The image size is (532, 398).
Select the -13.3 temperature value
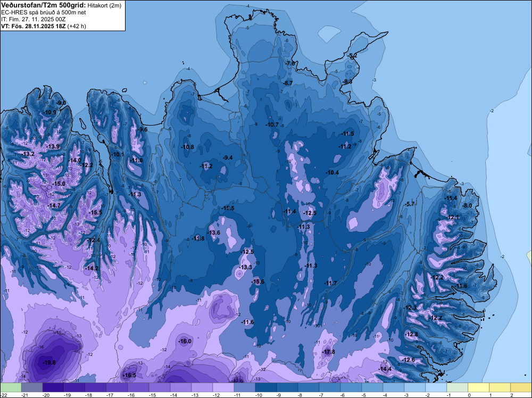click(246, 267)
